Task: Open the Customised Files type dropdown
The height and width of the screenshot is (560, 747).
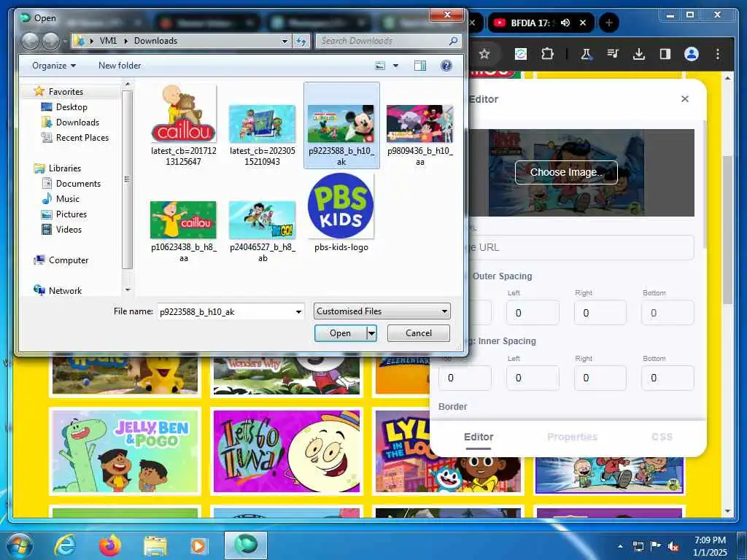Action: 382,311
